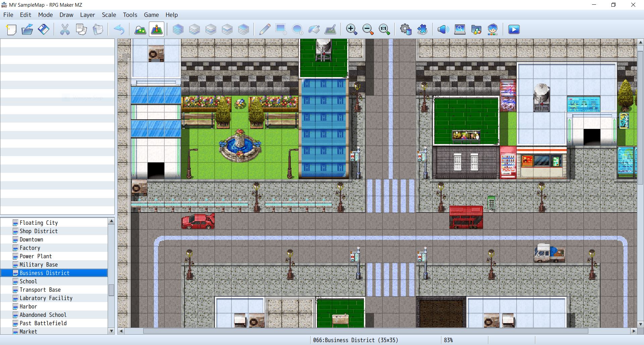This screenshot has height=345, width=644.
Task: Open the Help menu
Action: pos(171,15)
